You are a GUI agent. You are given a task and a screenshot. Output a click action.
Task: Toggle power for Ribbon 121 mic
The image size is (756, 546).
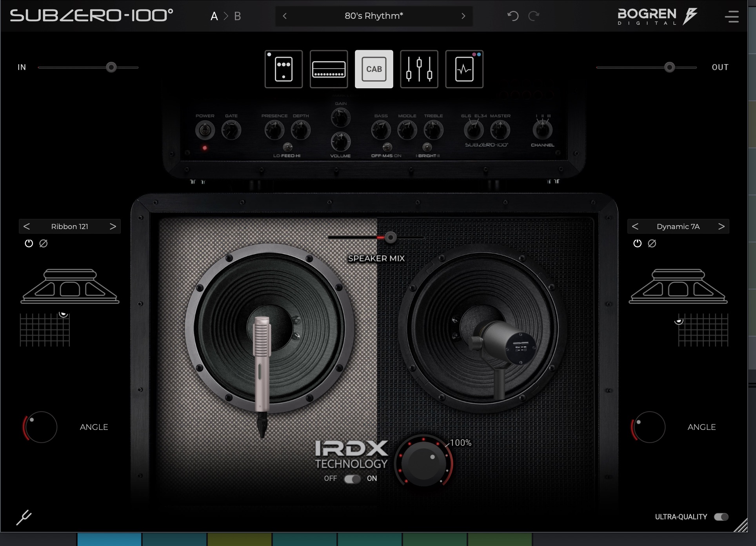[x=29, y=244]
